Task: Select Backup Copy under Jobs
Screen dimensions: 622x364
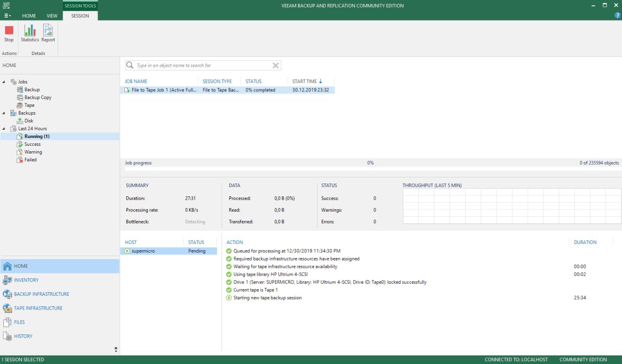Action: (38, 97)
